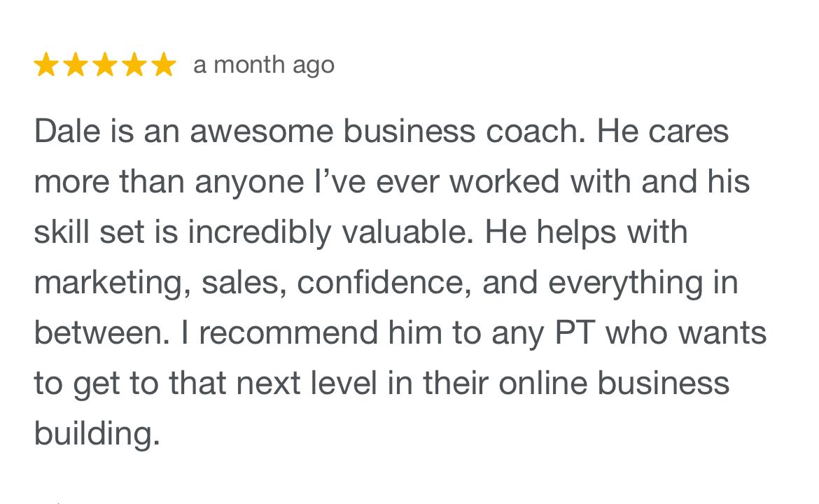The image size is (819, 504).
Task: Click the "a month ago" timestamp
Action: 264,65
